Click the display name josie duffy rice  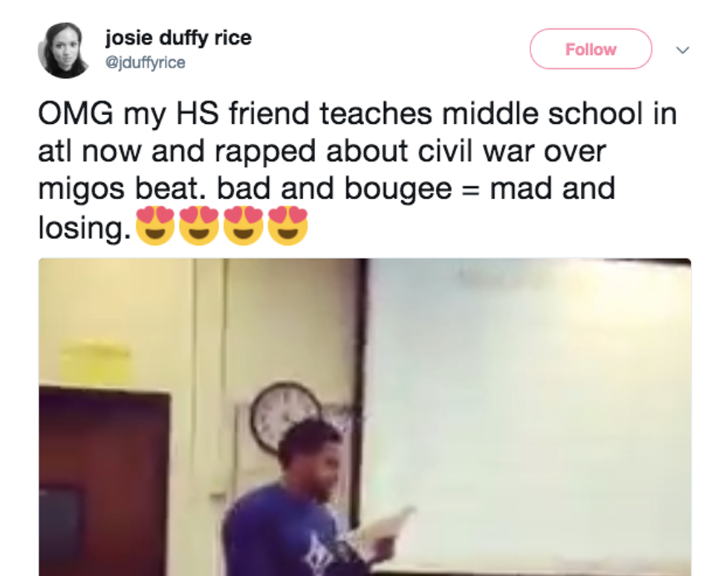(178, 38)
